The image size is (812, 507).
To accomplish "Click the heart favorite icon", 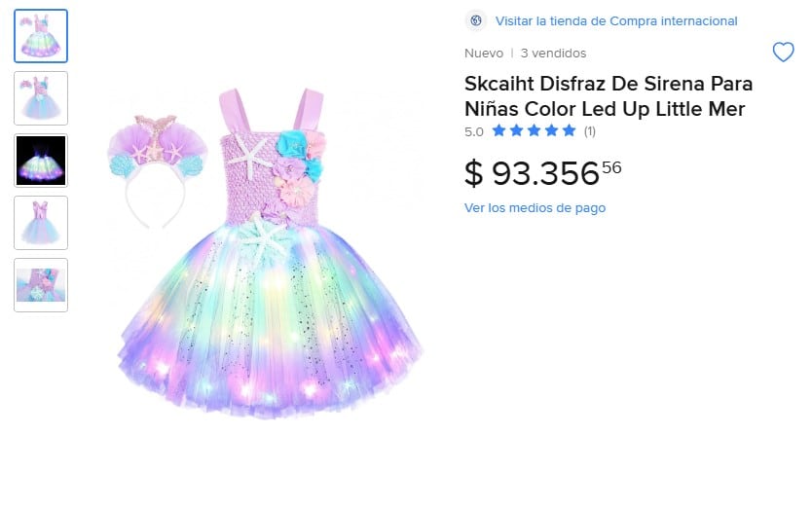I will tap(783, 53).
